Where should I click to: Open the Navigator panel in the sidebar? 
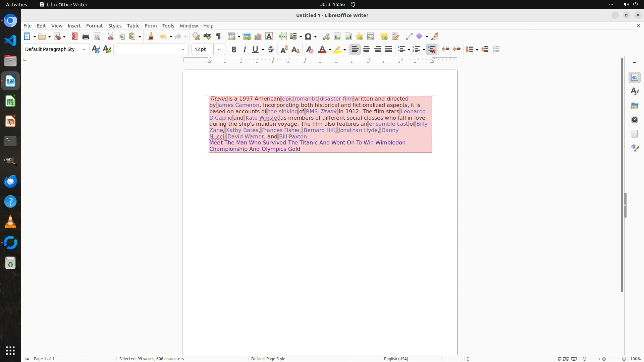tap(635, 120)
